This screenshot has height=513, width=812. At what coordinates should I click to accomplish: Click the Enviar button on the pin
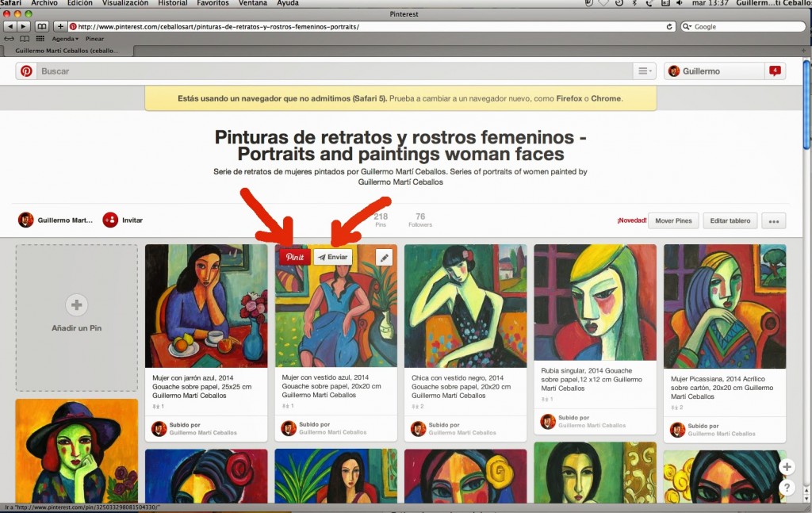333,258
